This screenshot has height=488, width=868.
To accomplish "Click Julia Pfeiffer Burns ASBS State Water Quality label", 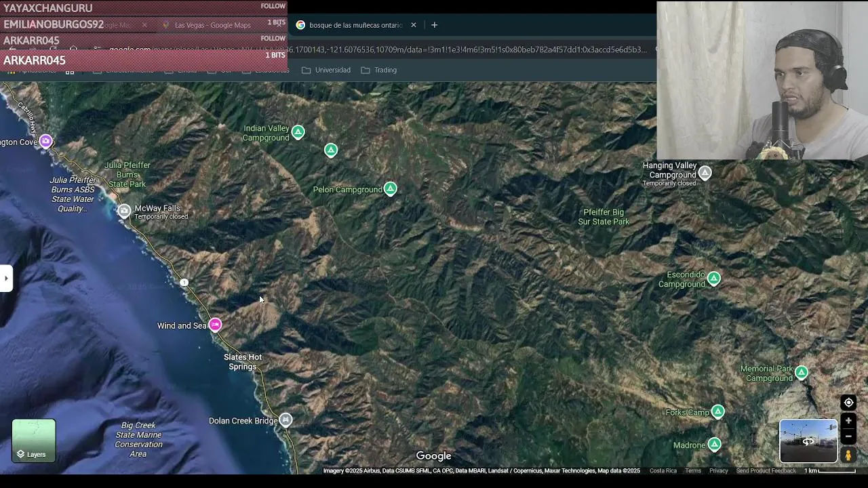I will tap(73, 195).
